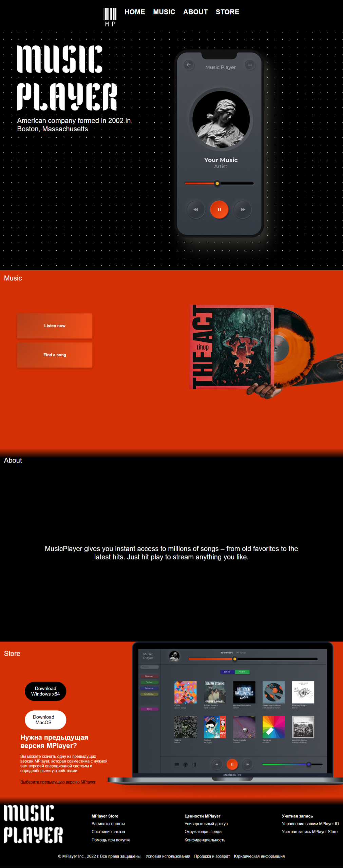Go to the MUSIC navigation item

[x=164, y=12]
